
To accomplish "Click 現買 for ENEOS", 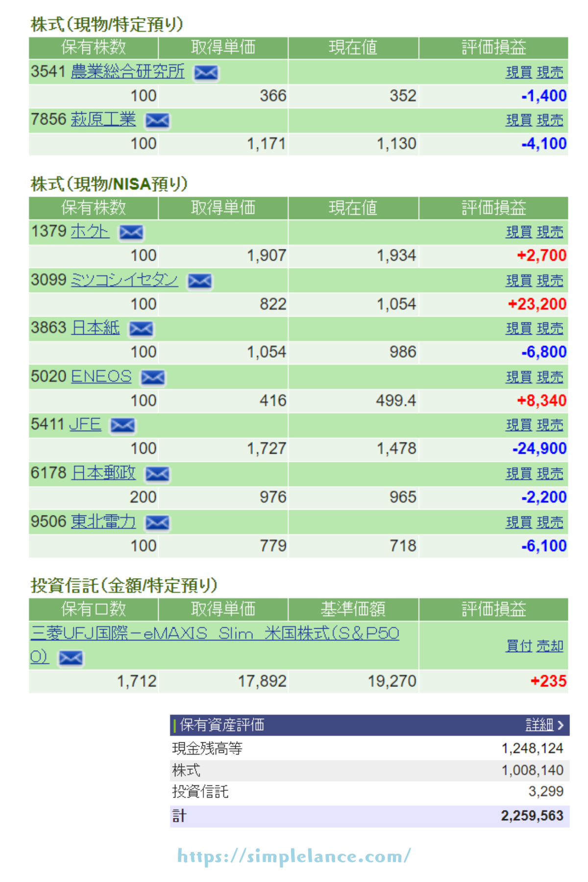I will point(519,377).
